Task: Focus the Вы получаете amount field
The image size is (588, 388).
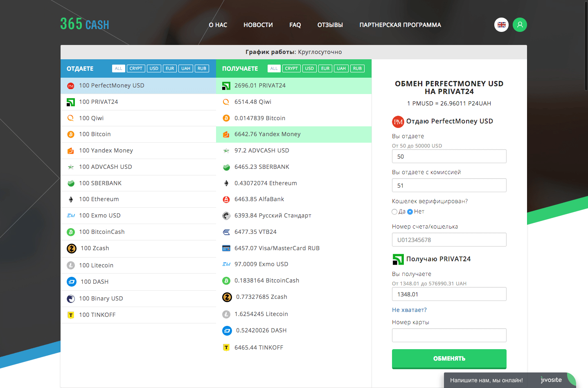Action: click(449, 294)
